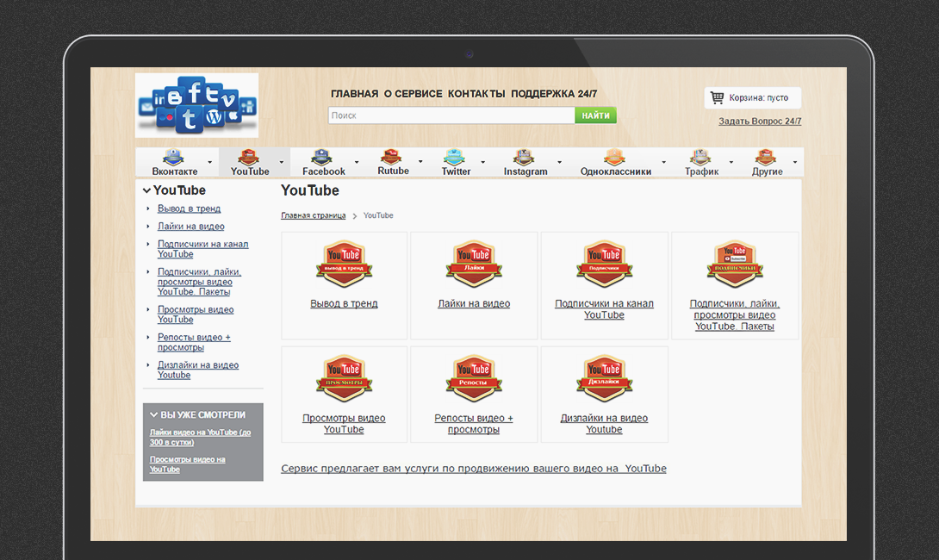Expand the Одноклассники dropdown arrow

[663, 162]
